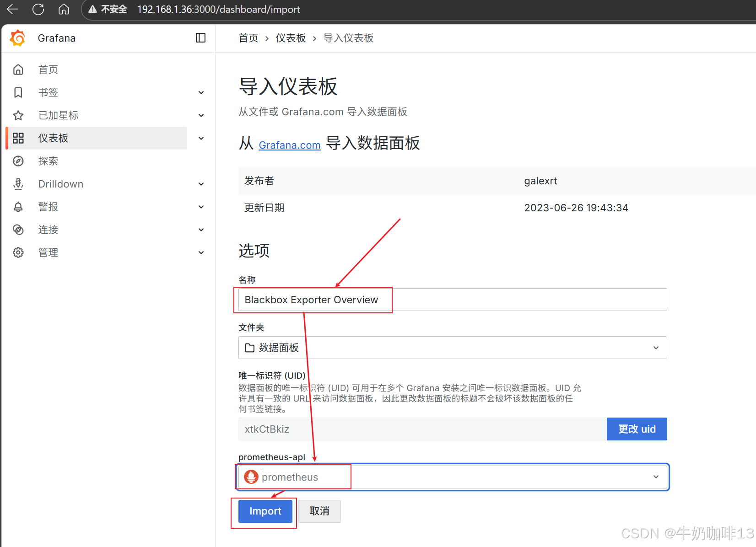756x547 pixels.
Task: Click the UID field showing xtkCtBkiz
Action: click(x=422, y=429)
